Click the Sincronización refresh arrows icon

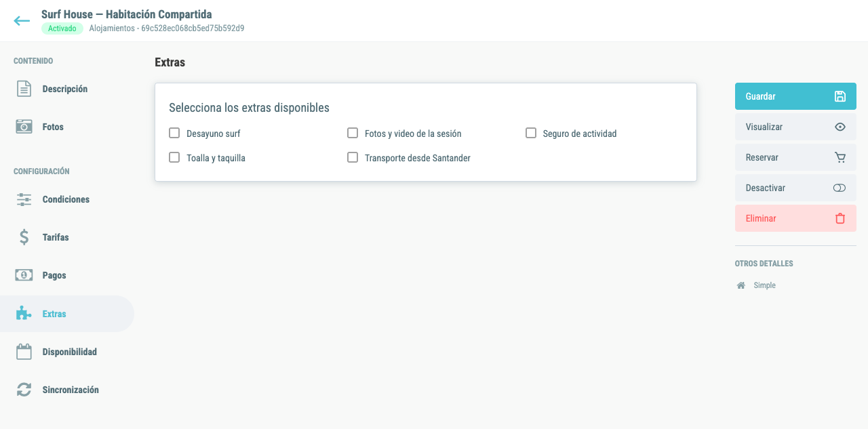[x=24, y=390]
